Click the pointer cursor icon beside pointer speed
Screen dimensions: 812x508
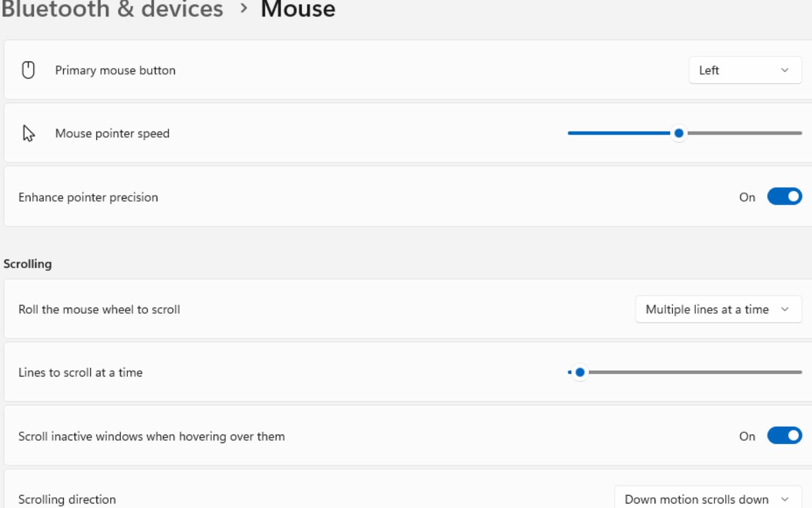[28, 133]
